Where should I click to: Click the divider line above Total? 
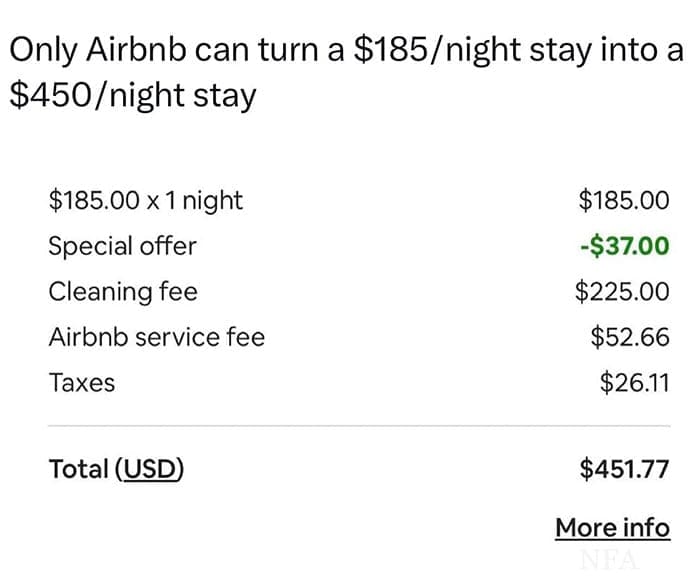click(358, 426)
